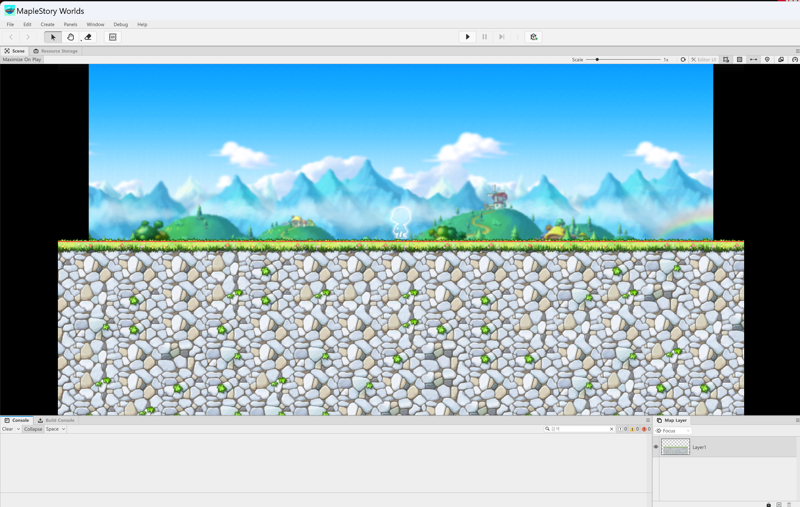Click the reset scale circular icon

[683, 60]
